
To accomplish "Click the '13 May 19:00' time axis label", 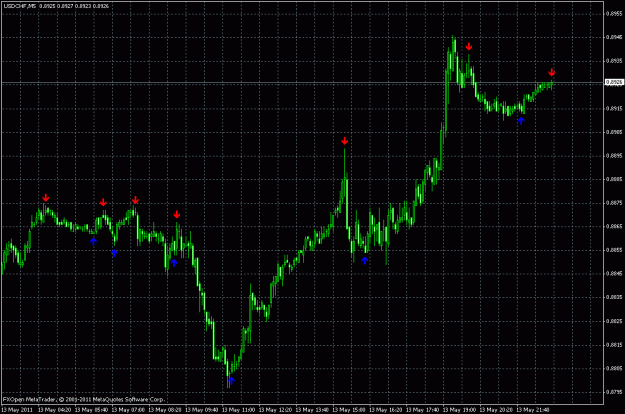I will point(459,410).
